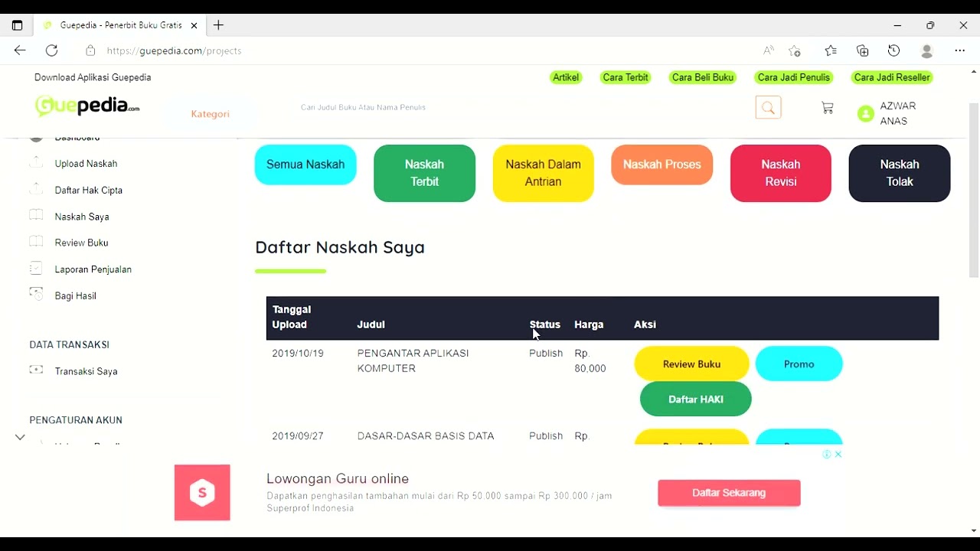Click the ad info icon
This screenshot has height=551, width=980.
tap(827, 454)
